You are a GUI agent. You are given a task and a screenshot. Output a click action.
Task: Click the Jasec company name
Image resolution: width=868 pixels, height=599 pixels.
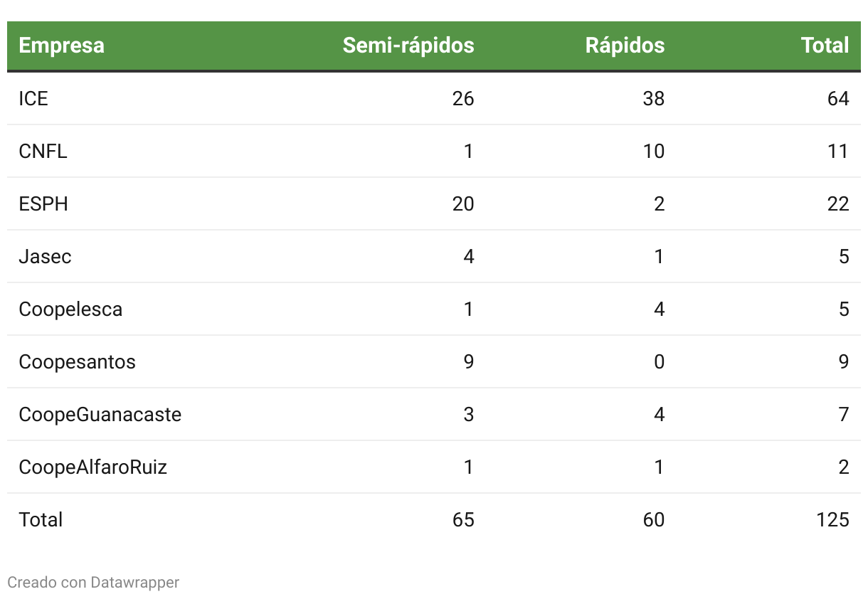pyautogui.click(x=45, y=257)
